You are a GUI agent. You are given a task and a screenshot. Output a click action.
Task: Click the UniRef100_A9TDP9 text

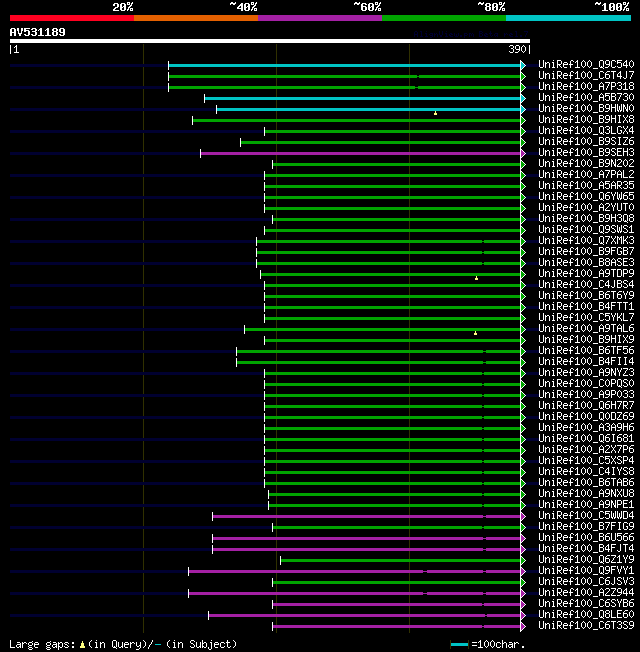pyautogui.click(x=586, y=274)
